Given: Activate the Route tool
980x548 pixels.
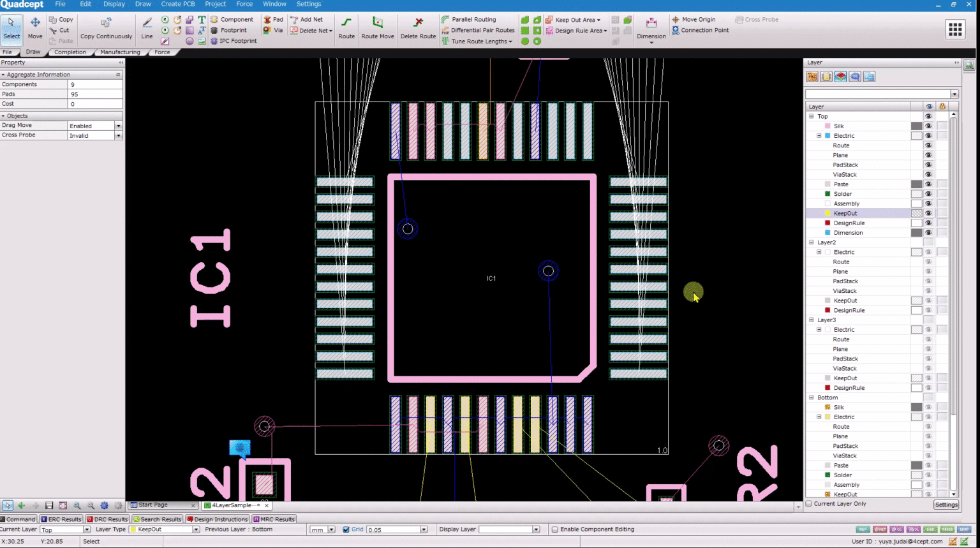Looking at the screenshot, I should pyautogui.click(x=346, y=27).
